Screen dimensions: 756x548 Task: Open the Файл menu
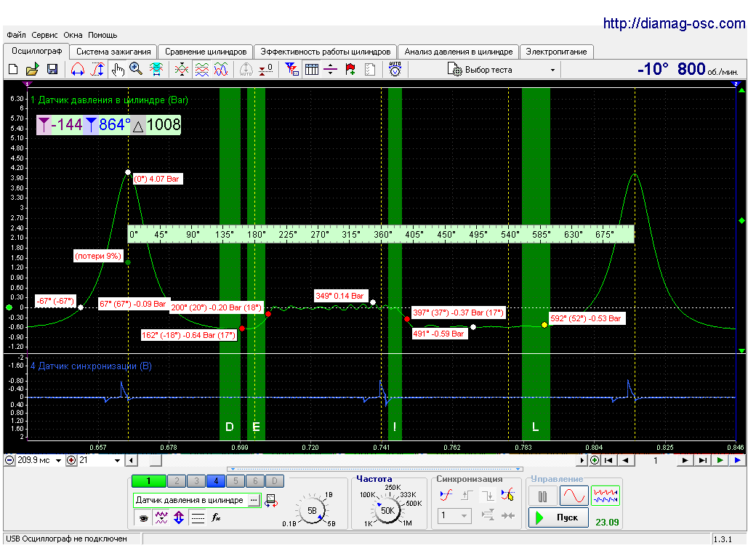pyautogui.click(x=16, y=35)
